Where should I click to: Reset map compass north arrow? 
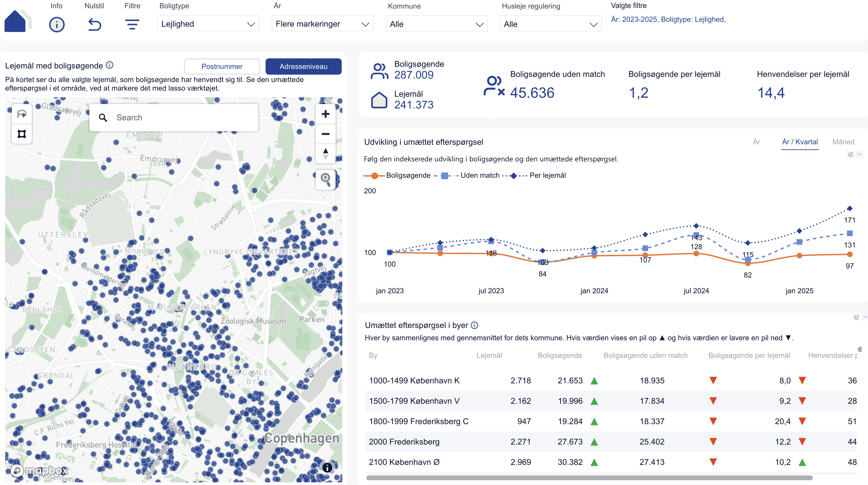pyautogui.click(x=325, y=154)
